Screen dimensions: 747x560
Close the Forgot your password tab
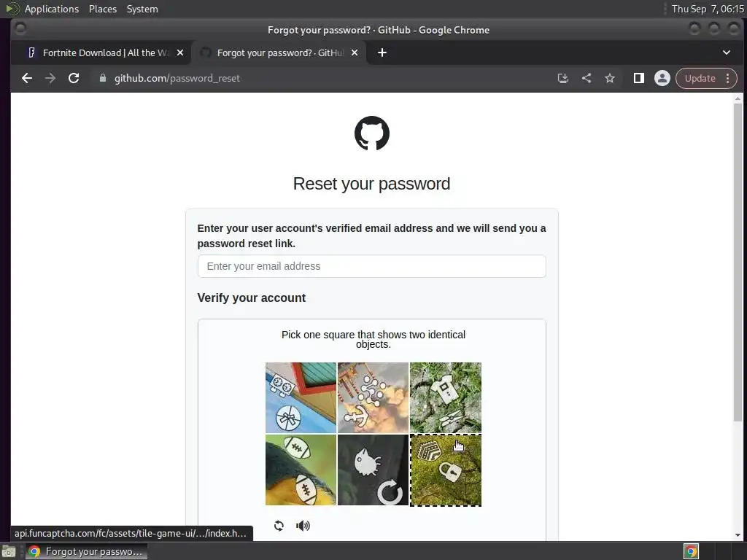pos(355,52)
